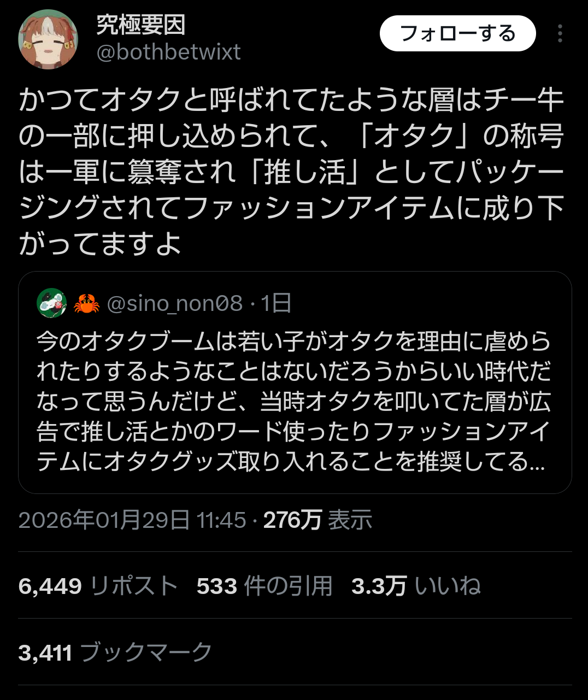Image resolution: width=588 pixels, height=700 pixels.
Task: View the 276万 表示 view count
Action: click(x=318, y=520)
